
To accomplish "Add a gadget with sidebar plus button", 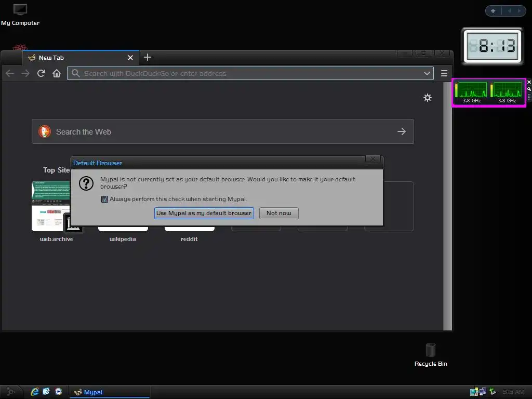I will (x=493, y=11).
